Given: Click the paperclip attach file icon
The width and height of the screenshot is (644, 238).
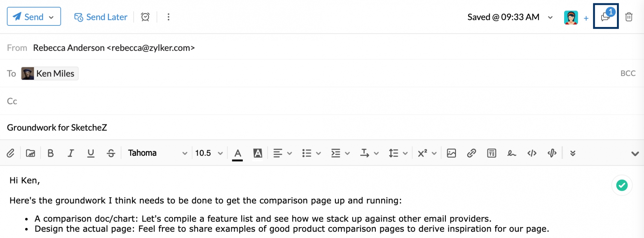Looking at the screenshot, I should (10, 153).
